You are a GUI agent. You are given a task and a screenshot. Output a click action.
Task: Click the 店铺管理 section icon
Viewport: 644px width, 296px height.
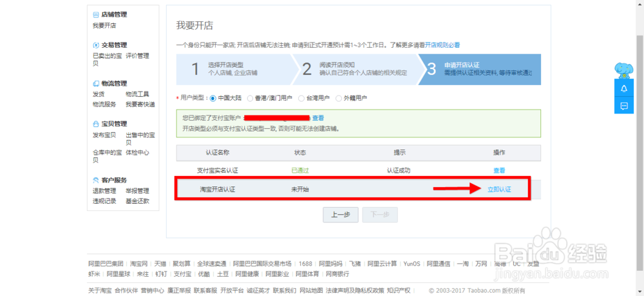pos(96,14)
